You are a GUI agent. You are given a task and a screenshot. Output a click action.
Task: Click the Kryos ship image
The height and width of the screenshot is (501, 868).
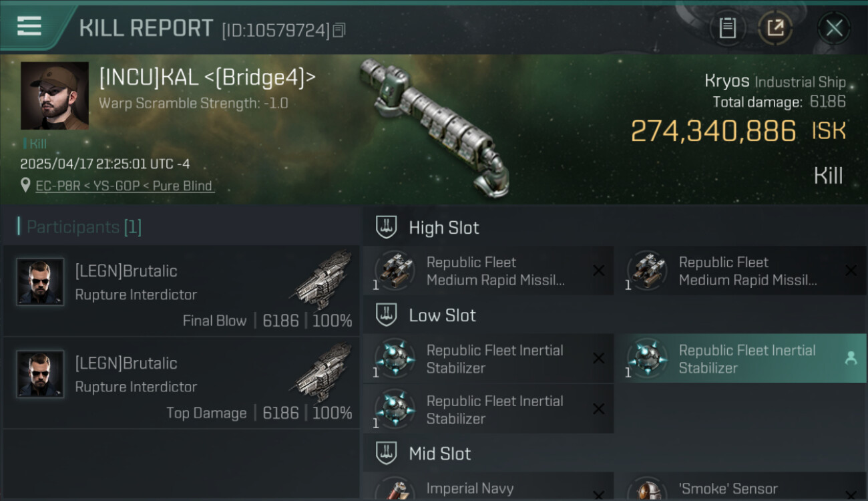click(x=434, y=124)
